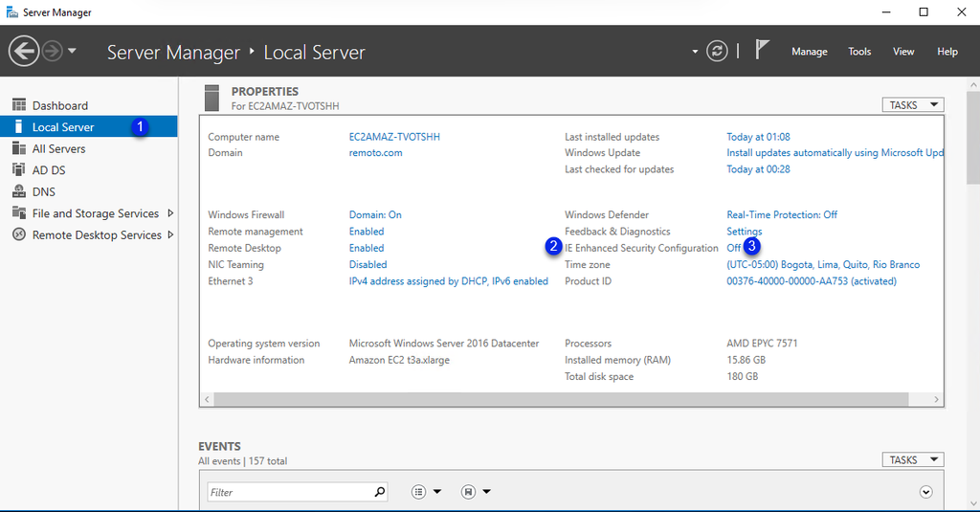Open Windows Update install automatically link
980x512 pixels.
[835, 152]
